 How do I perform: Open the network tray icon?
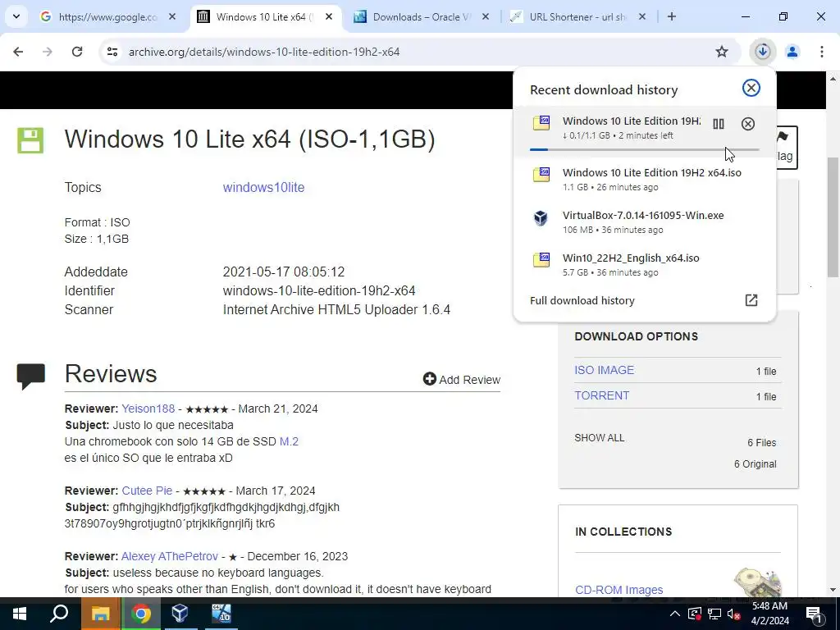[x=714, y=614]
